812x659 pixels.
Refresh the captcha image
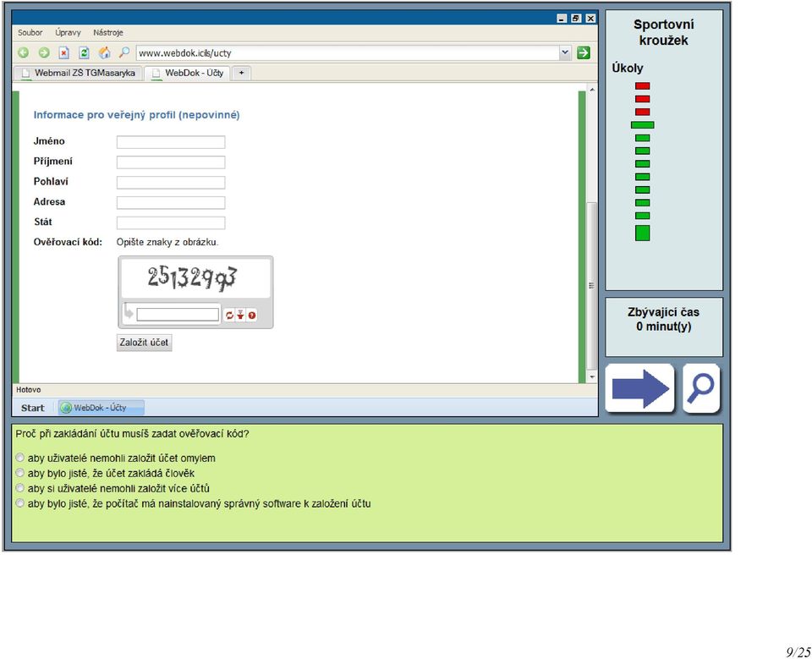click(229, 315)
